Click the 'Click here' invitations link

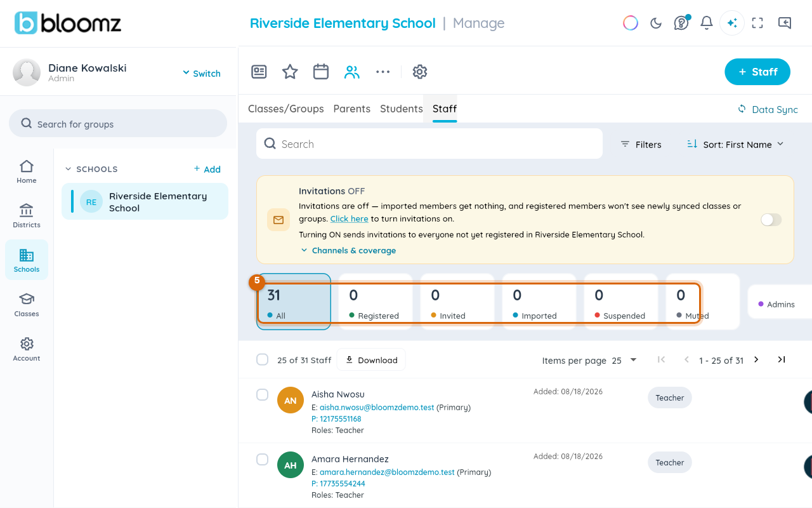click(x=349, y=218)
